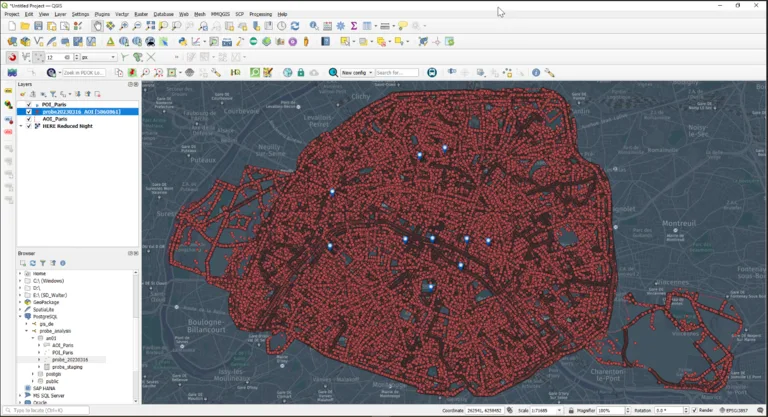Open the Database menu

164,14
